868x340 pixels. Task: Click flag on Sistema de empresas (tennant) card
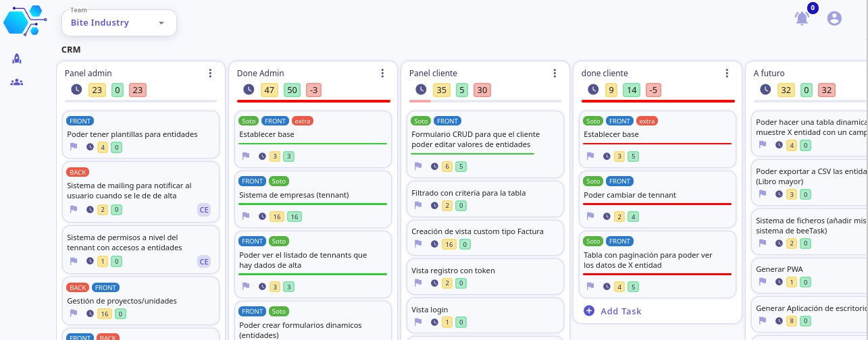[246, 217]
